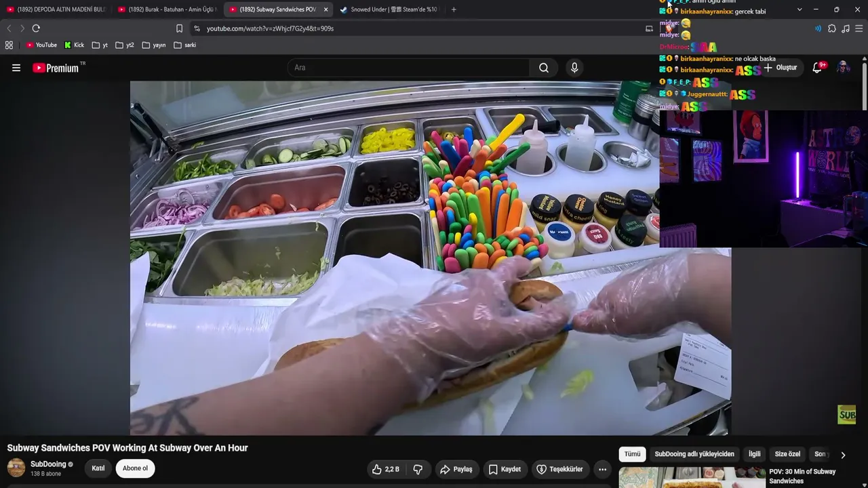Open YouTube bookmark in bookmarks bar
The image size is (868, 488).
tap(41, 45)
